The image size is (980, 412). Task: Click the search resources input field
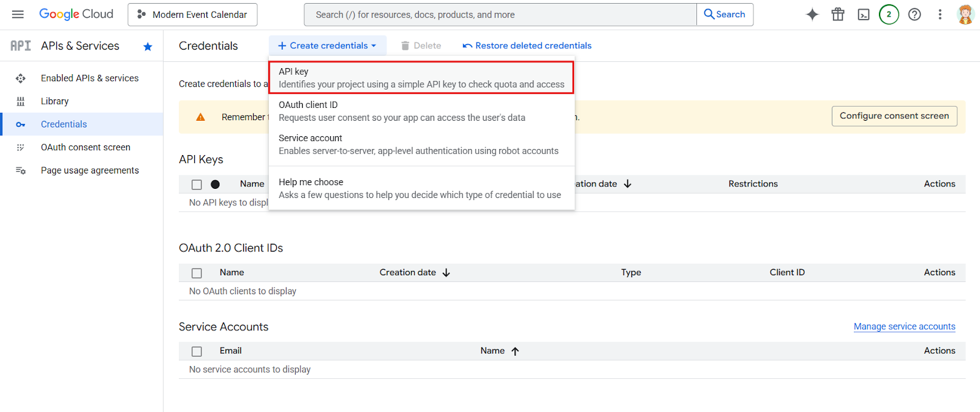[500, 15]
